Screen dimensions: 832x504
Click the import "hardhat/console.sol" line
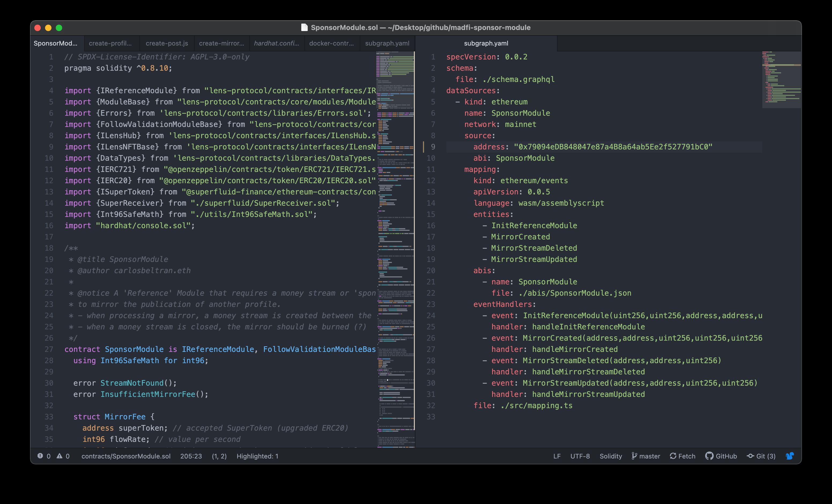130,225
